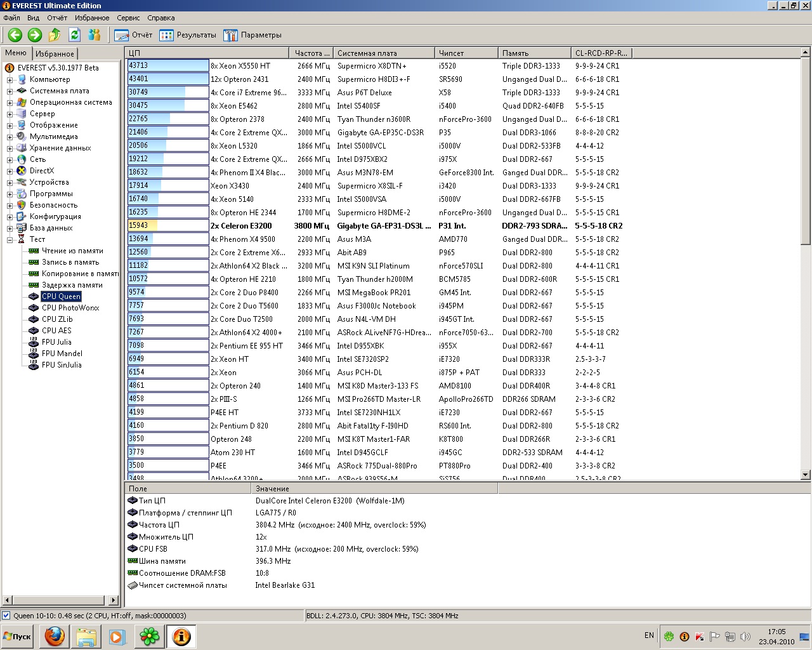Screen dimensions: 812x650
Task: Select the Чтение из памяти memory icon
Action: [x=34, y=251]
